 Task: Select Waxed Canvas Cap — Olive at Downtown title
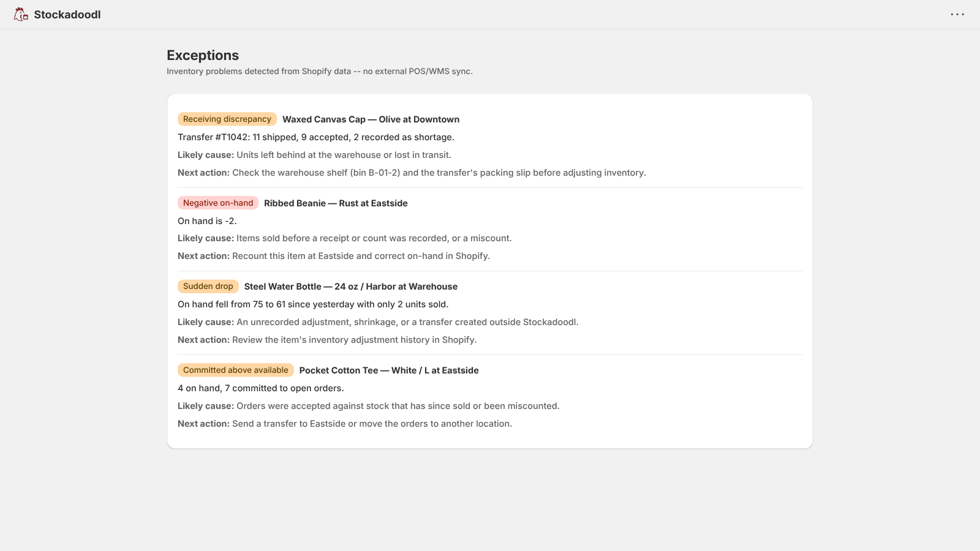[x=371, y=119]
